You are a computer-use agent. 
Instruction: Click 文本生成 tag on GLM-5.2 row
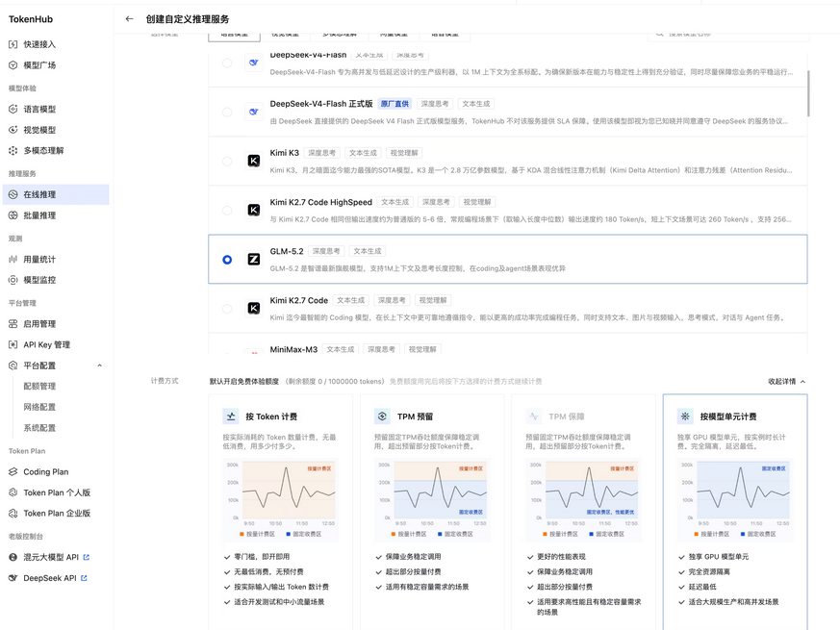pos(368,251)
